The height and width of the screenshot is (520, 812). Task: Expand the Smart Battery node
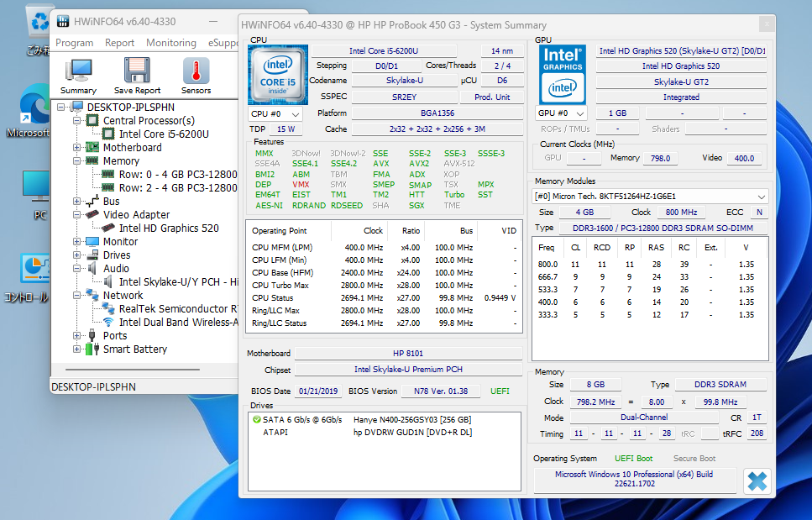[x=77, y=349]
